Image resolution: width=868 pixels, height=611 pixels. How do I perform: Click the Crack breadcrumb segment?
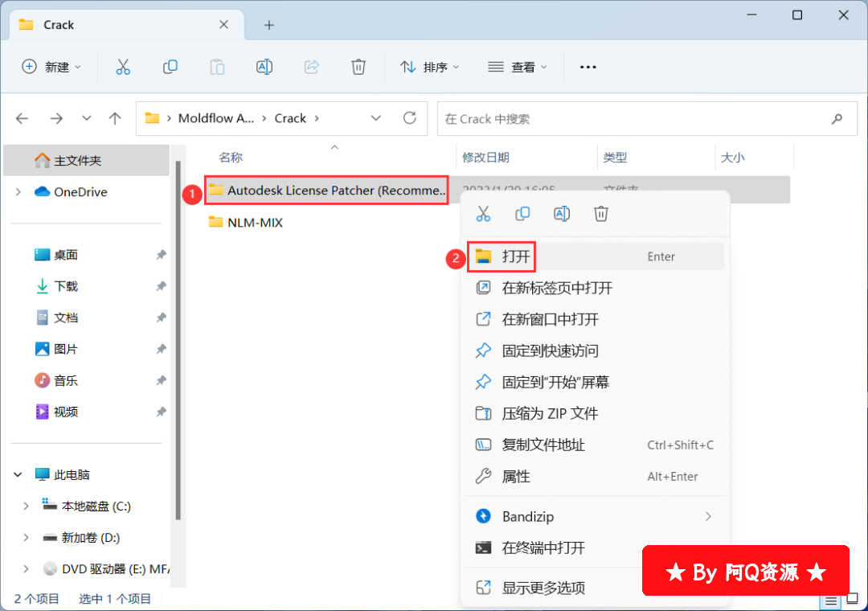(290, 118)
